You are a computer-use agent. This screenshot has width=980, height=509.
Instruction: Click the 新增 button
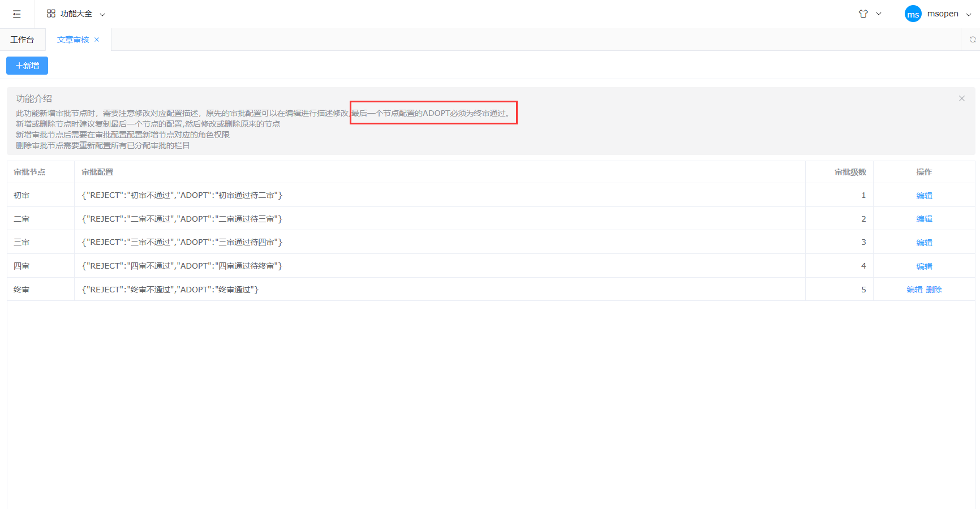27,66
